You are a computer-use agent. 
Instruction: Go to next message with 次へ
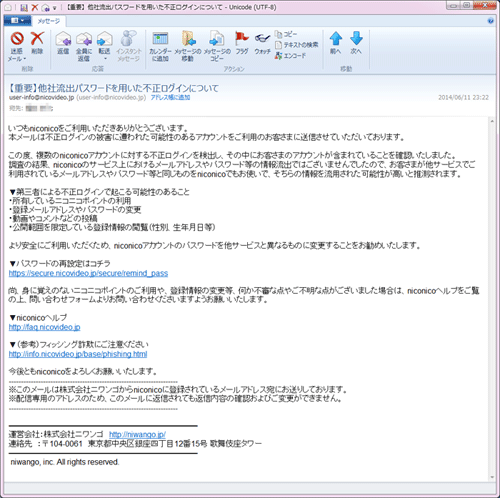[356, 43]
